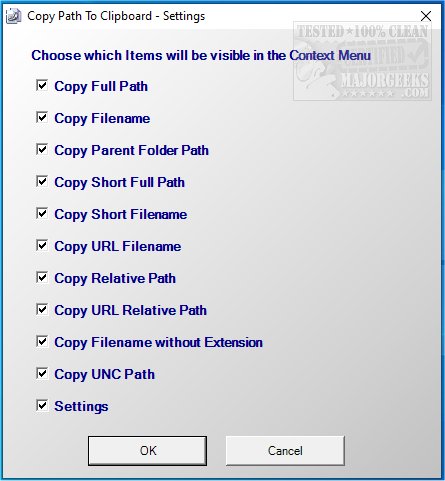Click the Copy Filename without Extension label
445x481 pixels.
pyautogui.click(x=159, y=342)
